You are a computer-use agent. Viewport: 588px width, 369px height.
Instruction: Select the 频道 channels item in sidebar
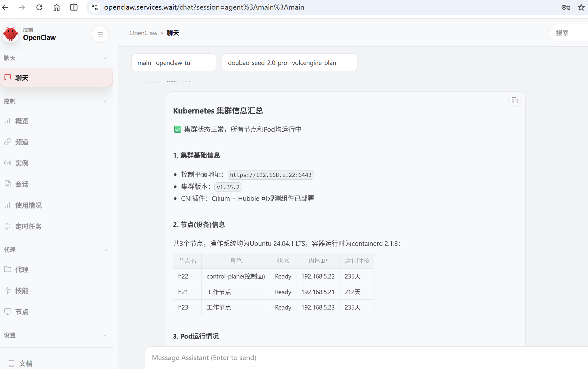pos(21,142)
